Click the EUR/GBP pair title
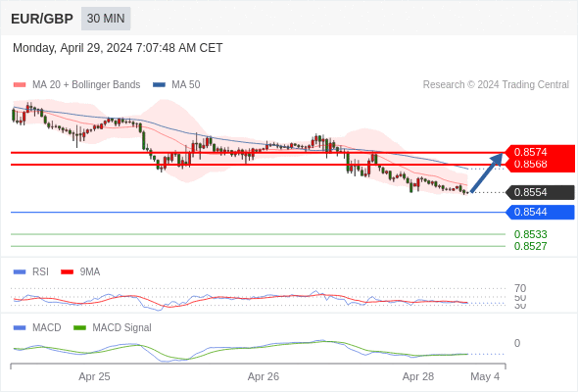Screen dimensions: 578x392 point(42,19)
